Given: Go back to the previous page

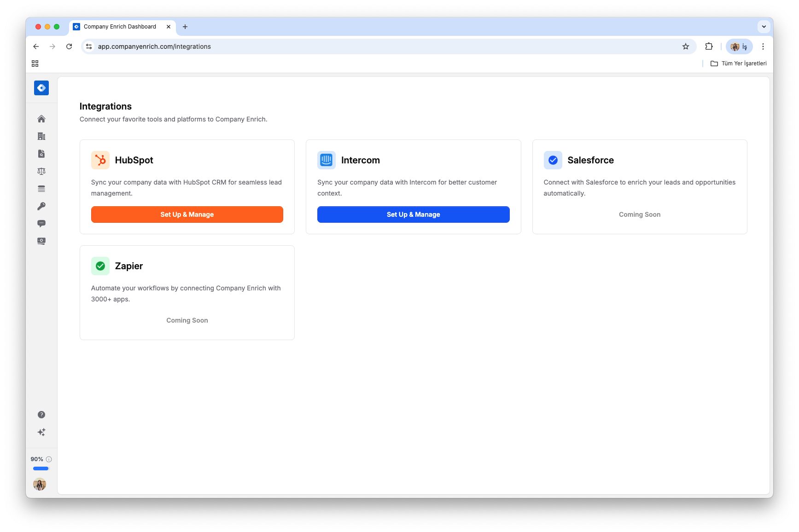Looking at the screenshot, I should (x=36, y=46).
